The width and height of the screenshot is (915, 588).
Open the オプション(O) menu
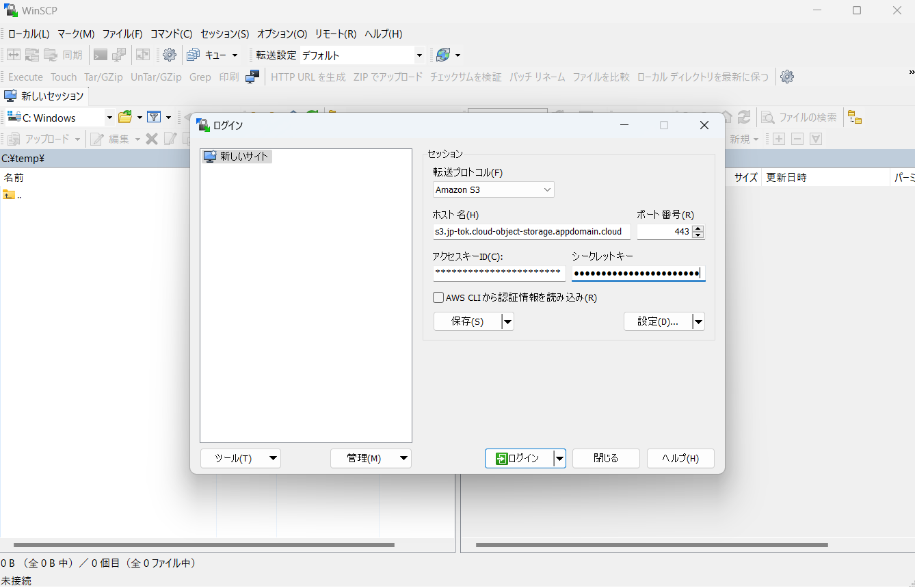coord(282,34)
